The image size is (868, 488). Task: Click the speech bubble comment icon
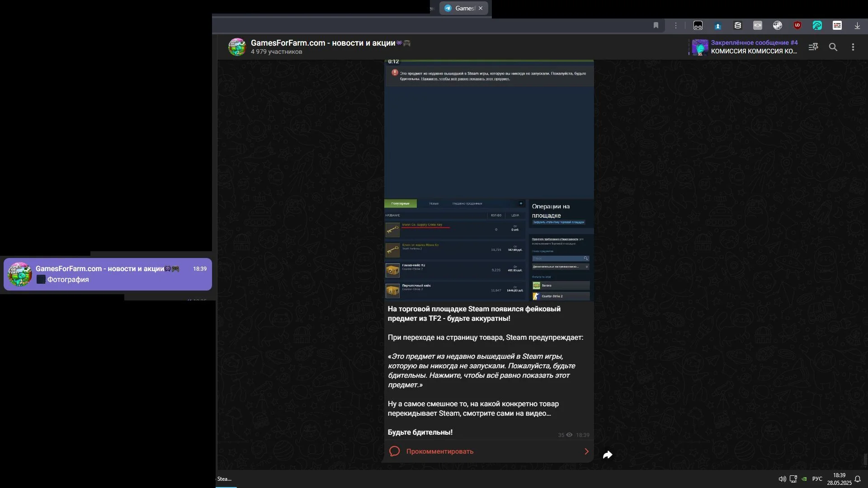click(x=395, y=451)
